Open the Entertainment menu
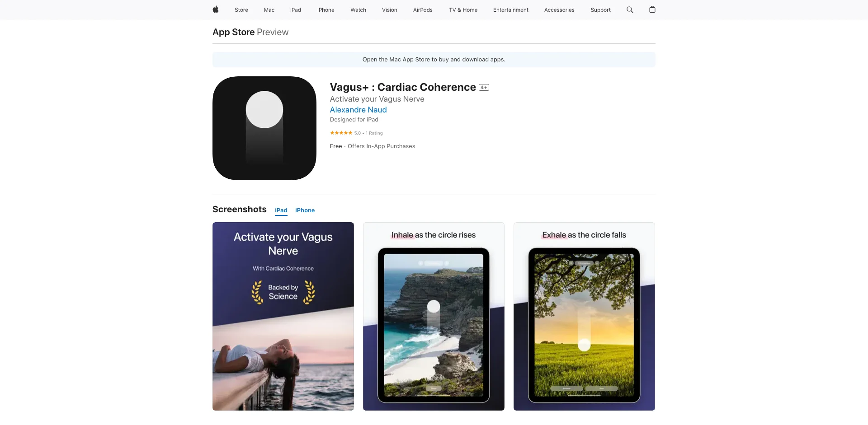The image size is (868, 425). tap(510, 10)
